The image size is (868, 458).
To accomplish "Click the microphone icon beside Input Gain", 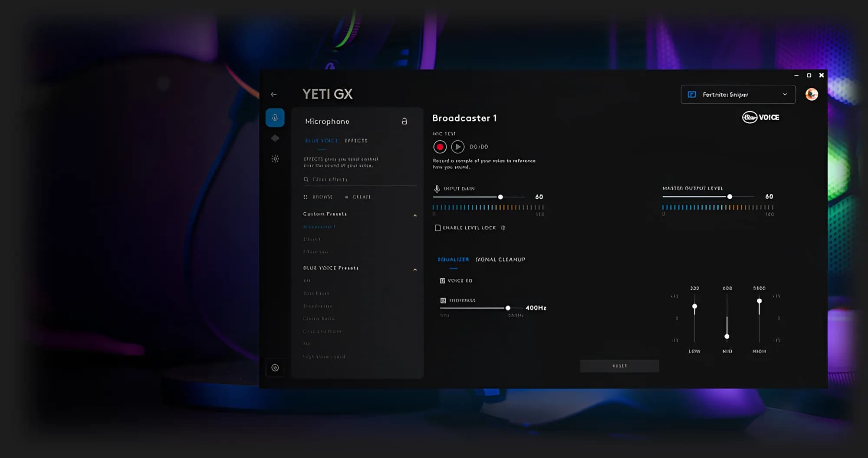I will (x=437, y=189).
